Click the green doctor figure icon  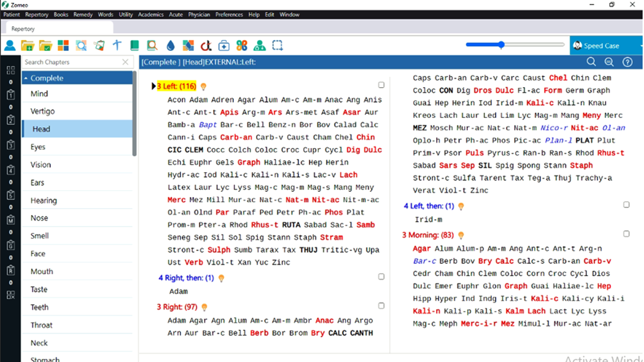click(259, 46)
